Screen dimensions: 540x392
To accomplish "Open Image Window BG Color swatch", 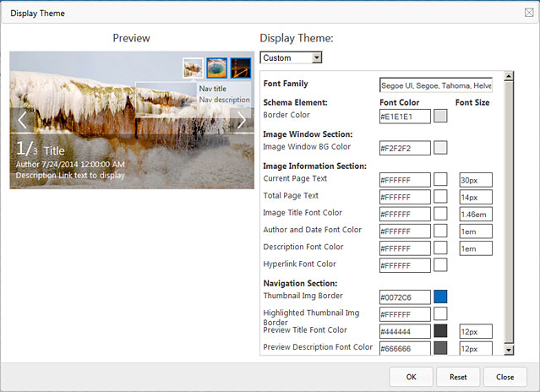I will click(440, 148).
